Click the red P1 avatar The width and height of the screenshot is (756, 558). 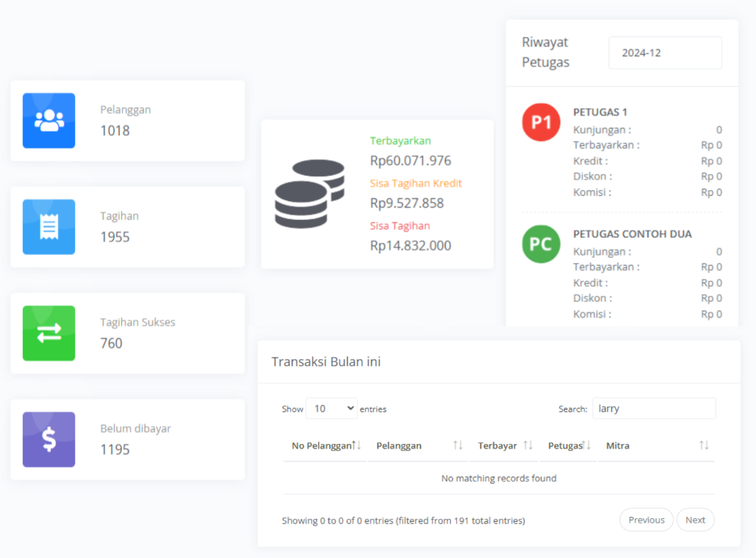tap(541, 122)
